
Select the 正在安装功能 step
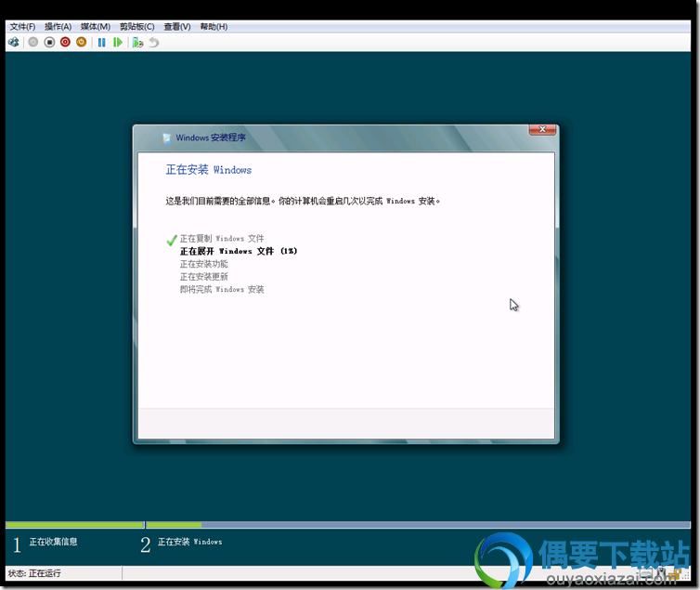click(x=204, y=264)
